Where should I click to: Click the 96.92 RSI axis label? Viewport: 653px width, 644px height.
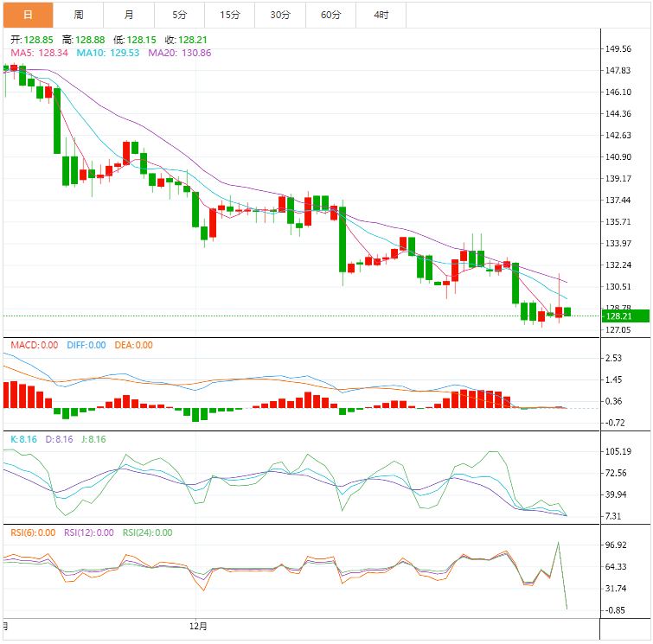pos(616,545)
